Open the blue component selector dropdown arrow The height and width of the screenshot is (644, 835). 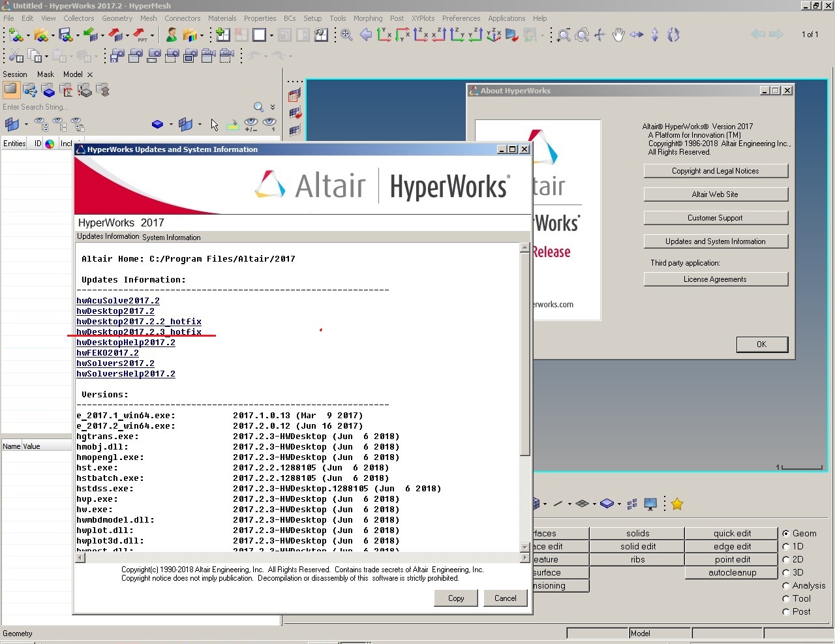171,124
